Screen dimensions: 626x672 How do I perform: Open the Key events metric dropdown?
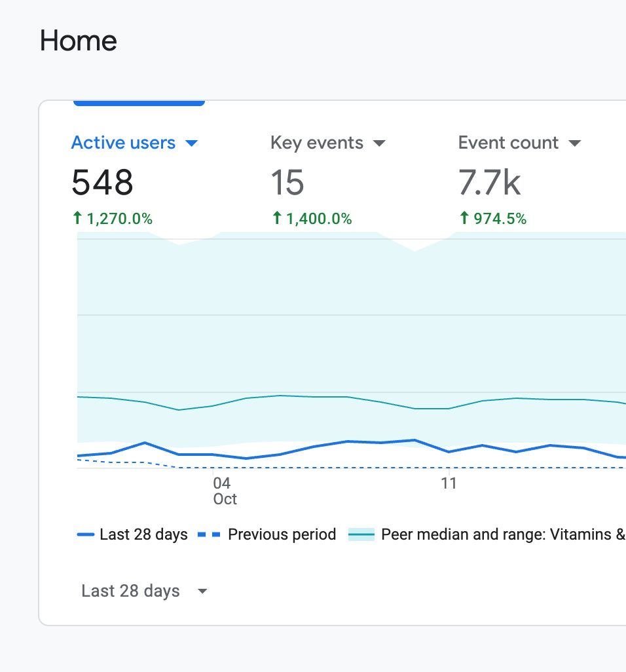(x=328, y=143)
